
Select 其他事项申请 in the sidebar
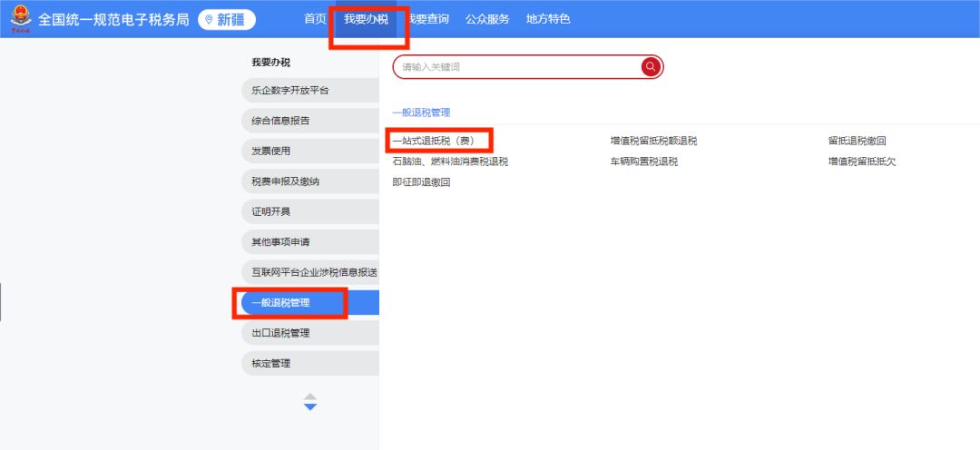pyautogui.click(x=310, y=242)
